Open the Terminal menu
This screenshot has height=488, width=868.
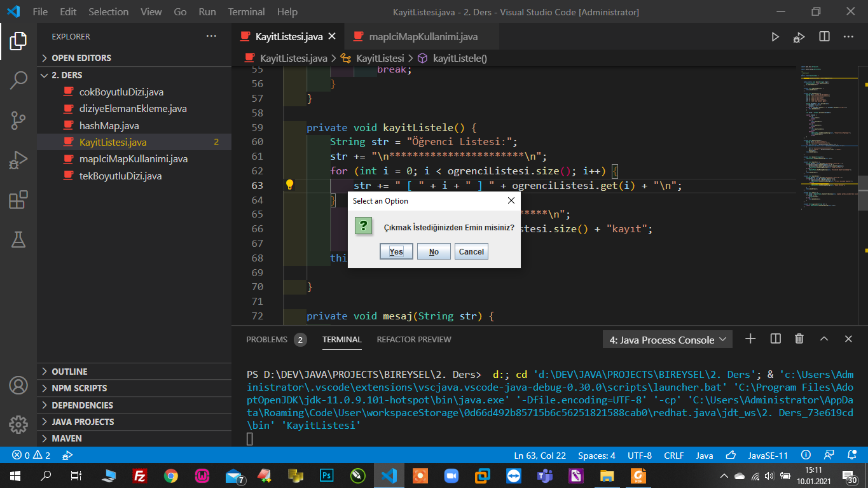[x=246, y=11]
